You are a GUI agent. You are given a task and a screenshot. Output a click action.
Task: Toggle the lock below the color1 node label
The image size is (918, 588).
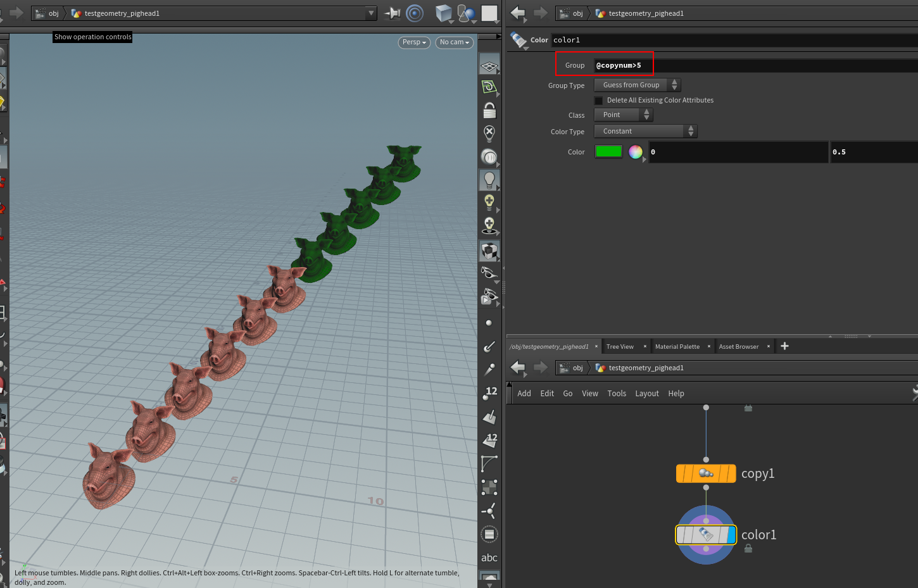point(748,549)
